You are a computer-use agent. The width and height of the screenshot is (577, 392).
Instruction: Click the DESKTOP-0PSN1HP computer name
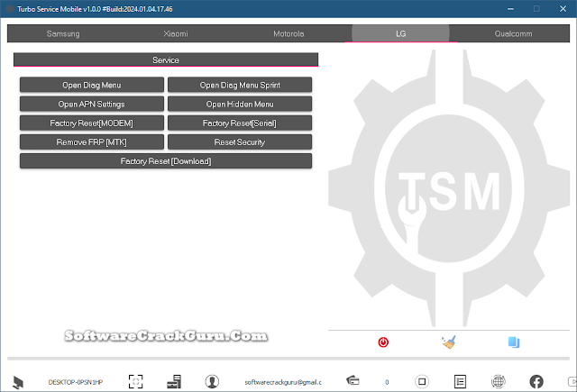(76, 382)
